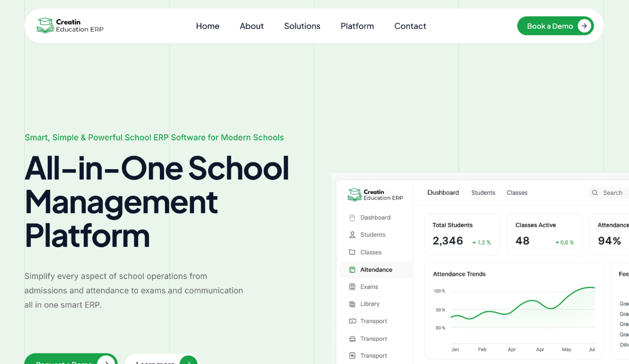Click the Classes folder icon
The width and height of the screenshot is (629, 364).
(352, 252)
